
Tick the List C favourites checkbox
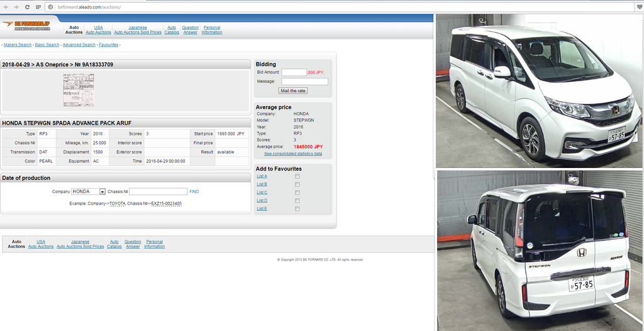[x=297, y=193]
